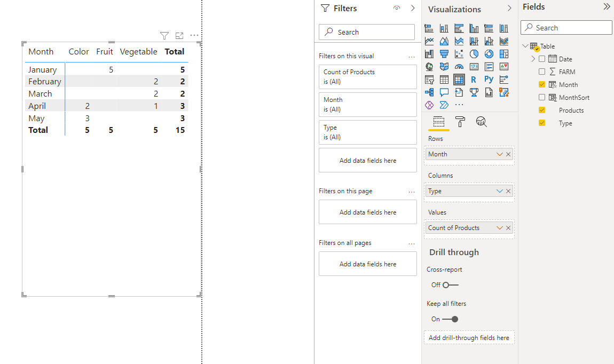
Task: Open Filters on this page options menu
Action: coord(412,192)
